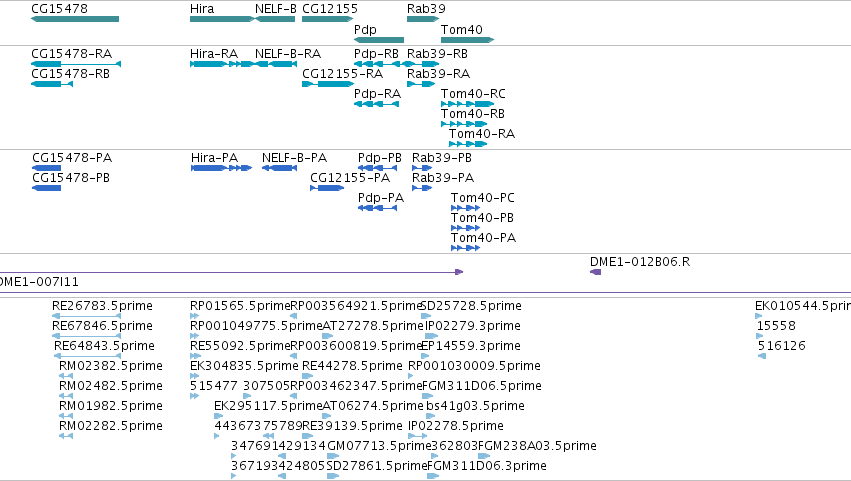Select the Tom40-PC protein label
851x481 pixels.
click(x=482, y=198)
